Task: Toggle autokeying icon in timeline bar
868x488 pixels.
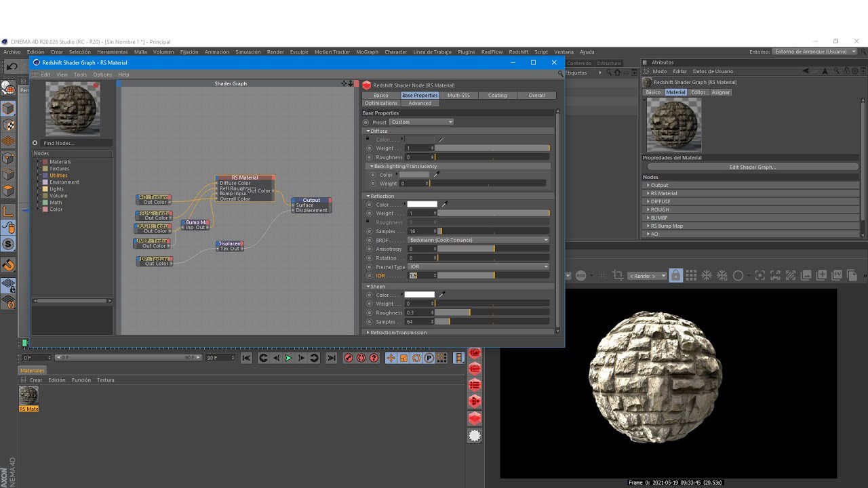Action: point(361,358)
